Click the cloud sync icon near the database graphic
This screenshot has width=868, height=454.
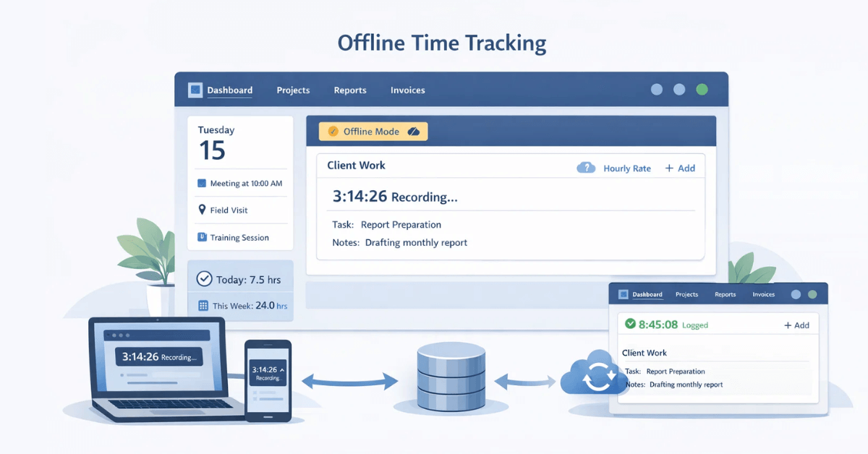[x=595, y=376]
